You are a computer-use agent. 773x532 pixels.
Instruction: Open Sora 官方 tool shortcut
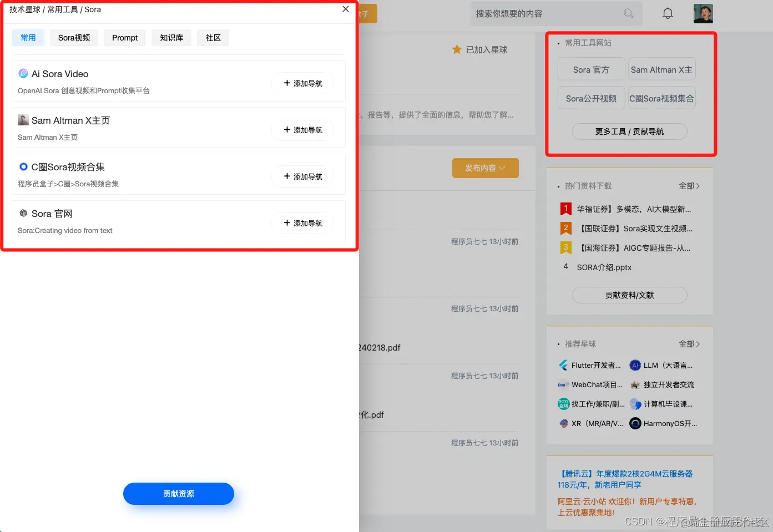pos(591,69)
